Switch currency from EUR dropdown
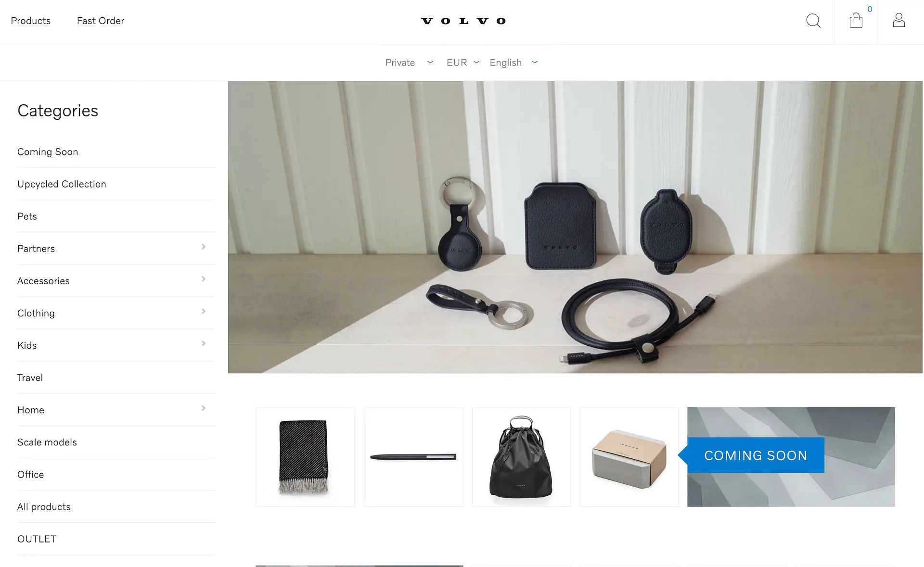 coord(462,62)
